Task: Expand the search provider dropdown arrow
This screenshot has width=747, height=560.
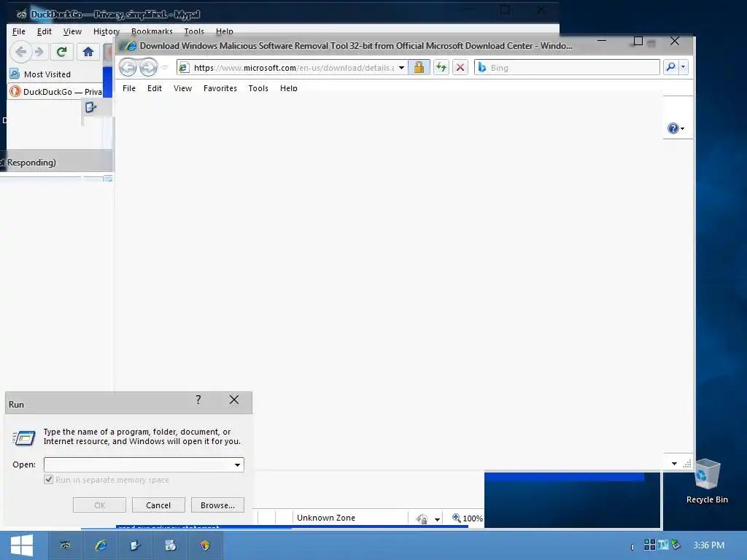Action: [x=683, y=67]
